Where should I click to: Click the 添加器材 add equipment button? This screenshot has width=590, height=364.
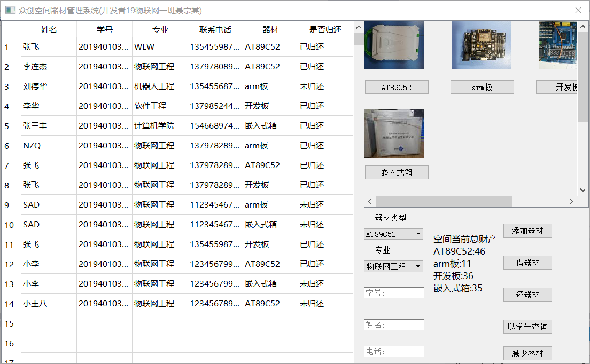point(527,230)
